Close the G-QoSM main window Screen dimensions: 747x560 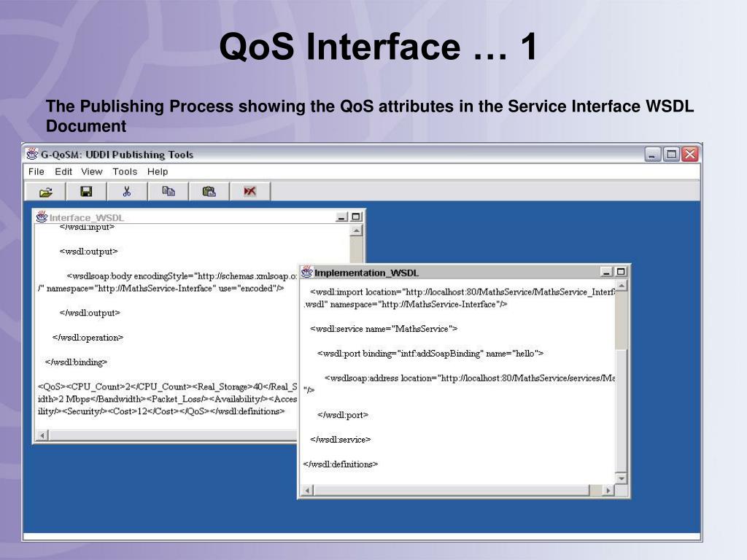coord(690,155)
